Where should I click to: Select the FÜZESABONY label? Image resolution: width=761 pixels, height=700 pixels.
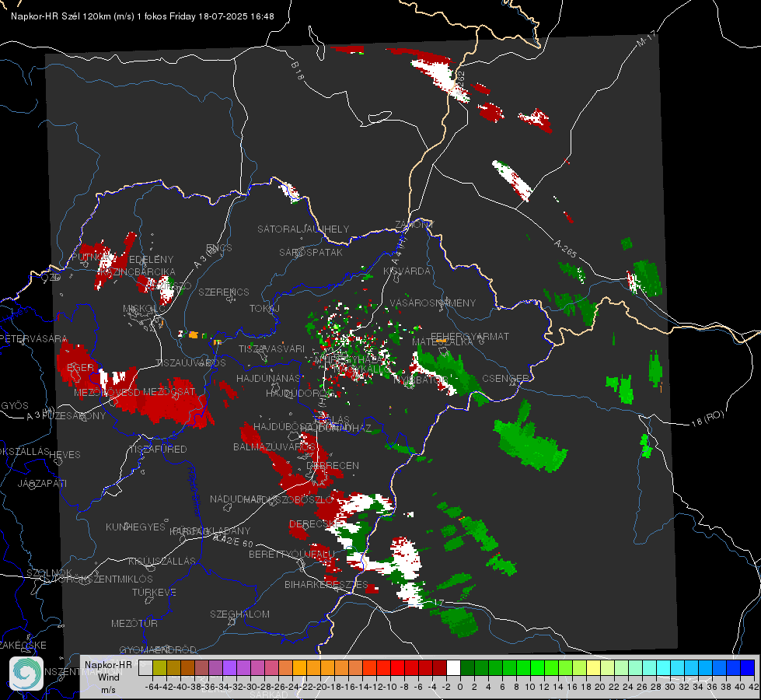(74, 416)
